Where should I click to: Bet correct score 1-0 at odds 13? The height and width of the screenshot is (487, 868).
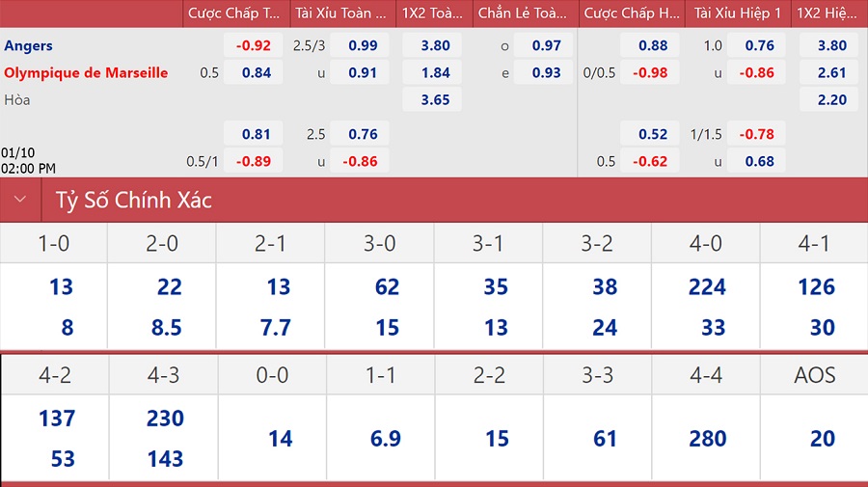click(61, 286)
